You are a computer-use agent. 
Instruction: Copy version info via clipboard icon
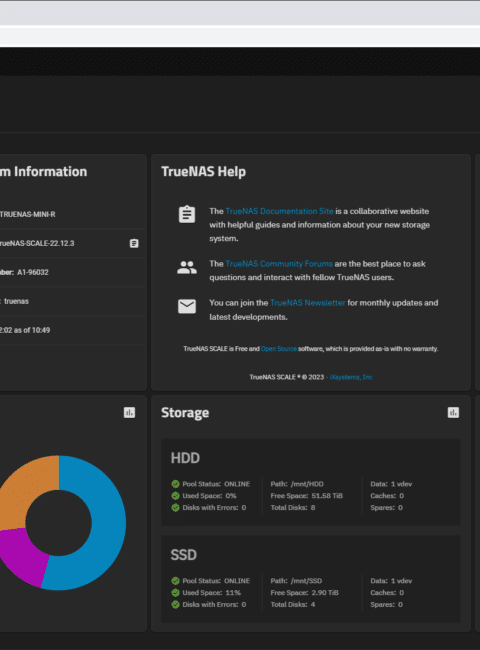coord(134,243)
